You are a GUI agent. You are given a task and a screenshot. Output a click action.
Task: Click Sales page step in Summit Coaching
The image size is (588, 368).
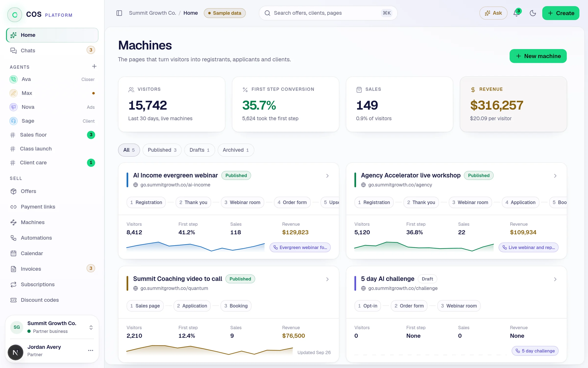pos(145,306)
